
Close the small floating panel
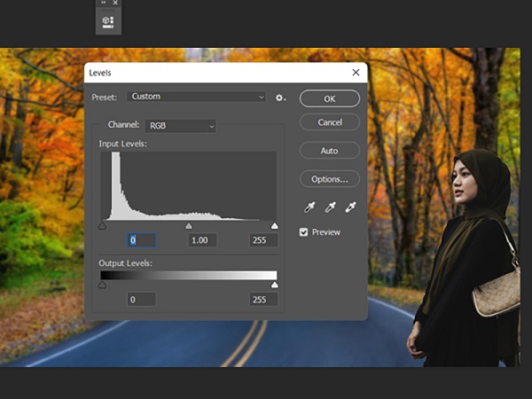coord(115,4)
